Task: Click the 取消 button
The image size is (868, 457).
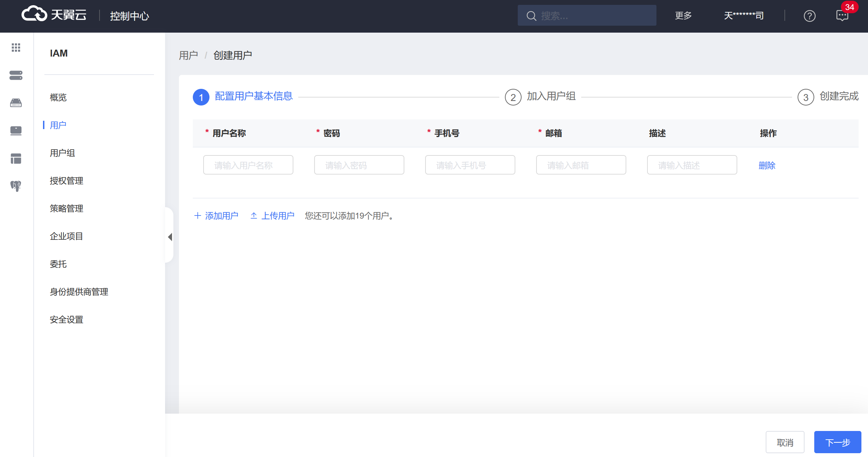Action: [x=785, y=442]
